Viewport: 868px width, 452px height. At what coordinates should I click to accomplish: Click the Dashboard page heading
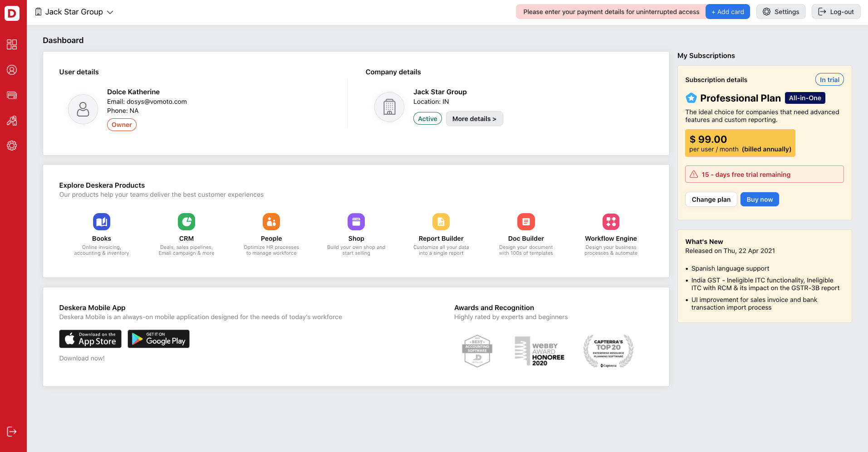(x=63, y=40)
